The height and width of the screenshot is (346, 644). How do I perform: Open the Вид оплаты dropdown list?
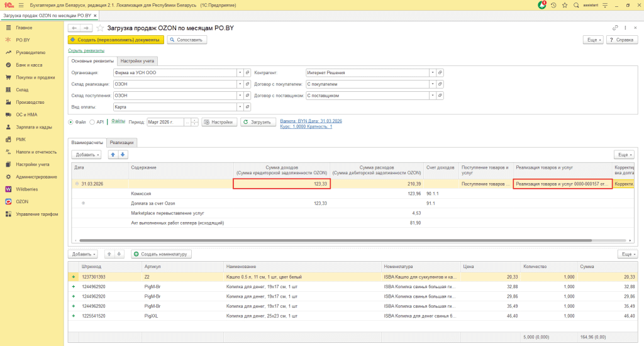pos(240,107)
